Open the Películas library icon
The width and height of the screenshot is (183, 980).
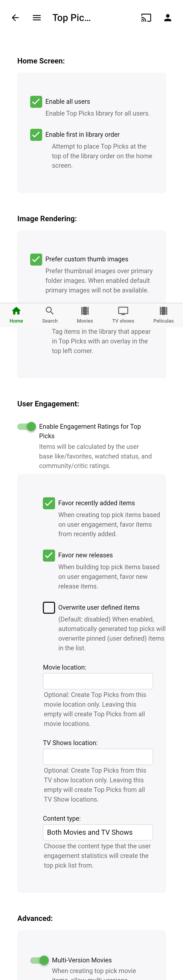tap(163, 315)
